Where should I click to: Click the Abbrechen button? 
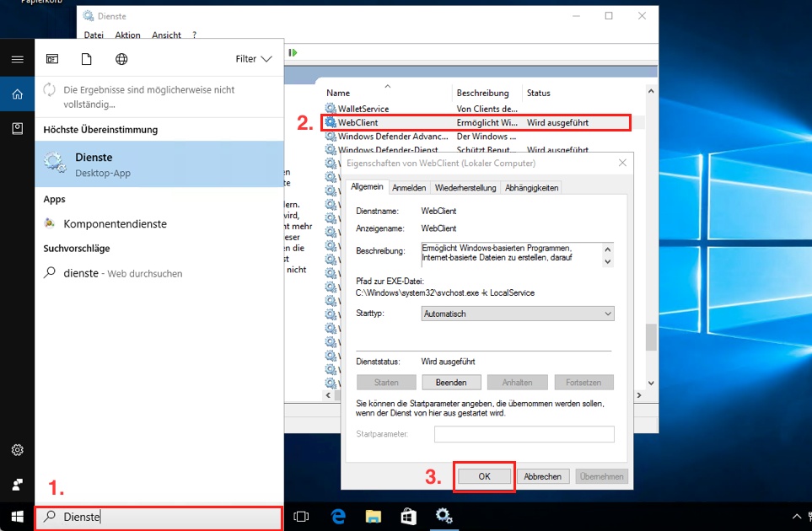[542, 476]
